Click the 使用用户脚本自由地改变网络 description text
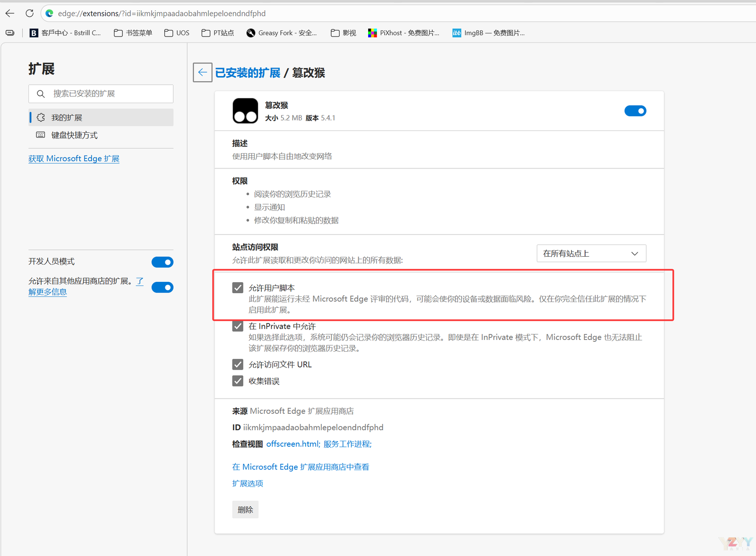This screenshot has height=556, width=756. click(282, 156)
